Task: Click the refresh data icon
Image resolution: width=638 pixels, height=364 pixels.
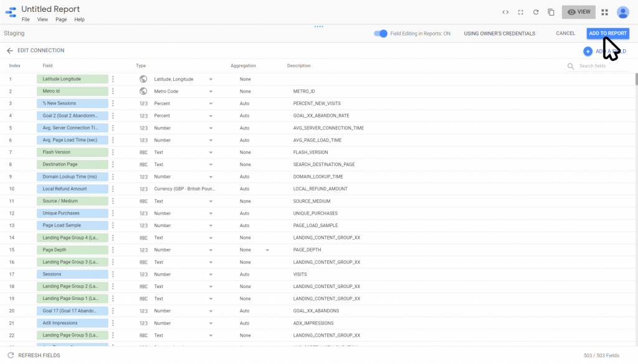Action: pos(535,12)
